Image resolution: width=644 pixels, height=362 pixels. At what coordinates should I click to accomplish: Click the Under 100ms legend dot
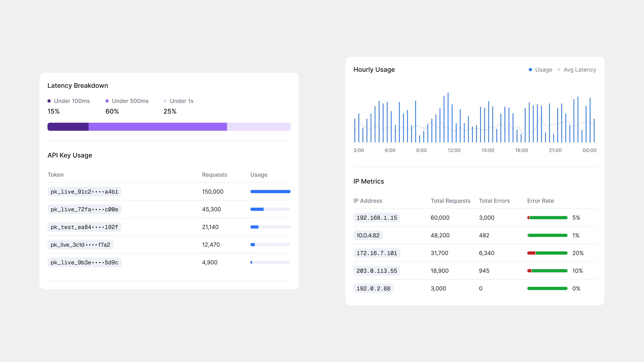49,101
